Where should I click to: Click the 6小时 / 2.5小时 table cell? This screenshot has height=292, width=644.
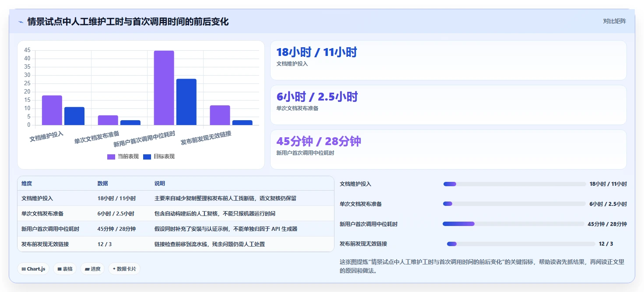point(116,214)
